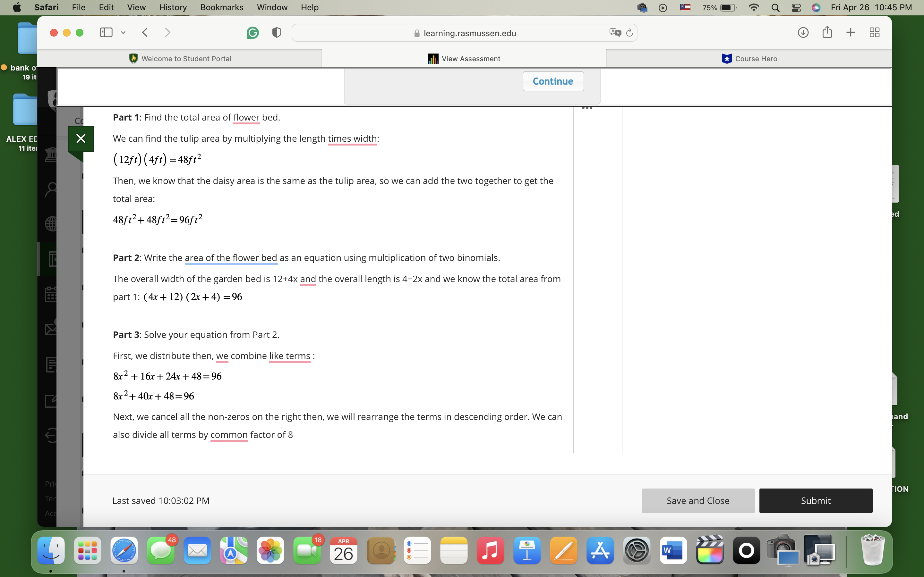Open the sidebar options chevron
Viewport: 924px width, 577px height.
(x=123, y=32)
